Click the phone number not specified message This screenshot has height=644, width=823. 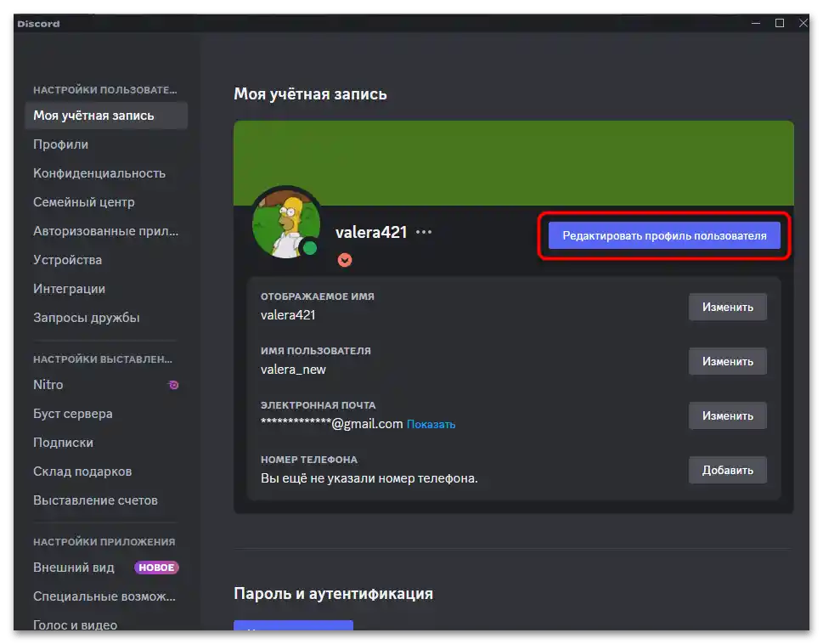[x=369, y=478]
